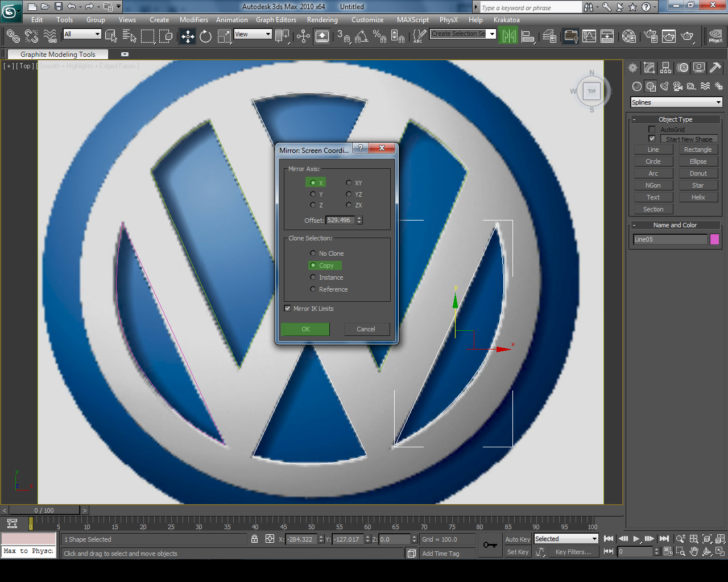This screenshot has width=728, height=582.
Task: Activate the Select and Move tool
Action: [188, 37]
